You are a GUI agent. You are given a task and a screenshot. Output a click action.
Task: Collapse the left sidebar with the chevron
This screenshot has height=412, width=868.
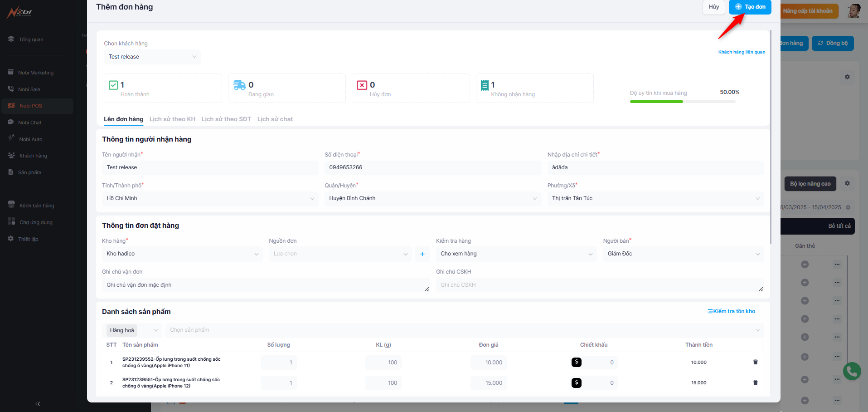pos(38,403)
